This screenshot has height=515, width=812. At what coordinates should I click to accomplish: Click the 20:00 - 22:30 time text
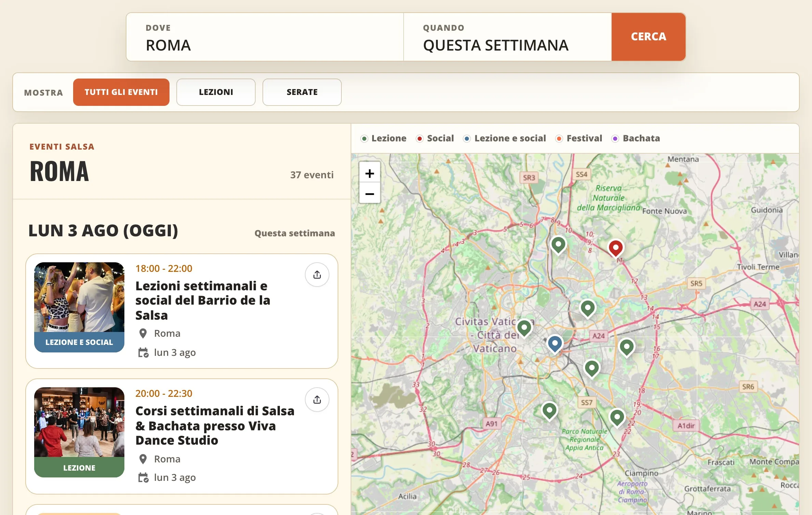(x=164, y=393)
